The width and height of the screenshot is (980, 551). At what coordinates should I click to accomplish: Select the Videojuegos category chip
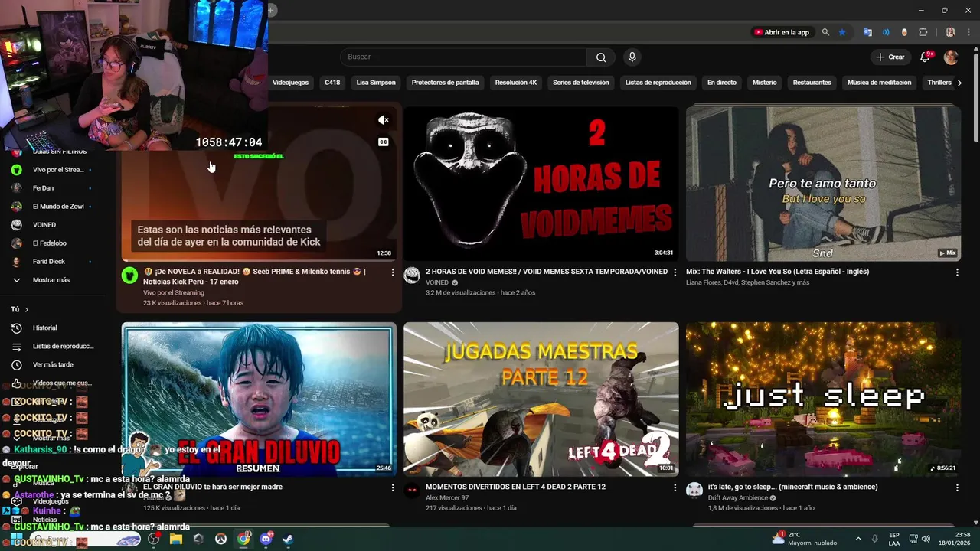(290, 83)
